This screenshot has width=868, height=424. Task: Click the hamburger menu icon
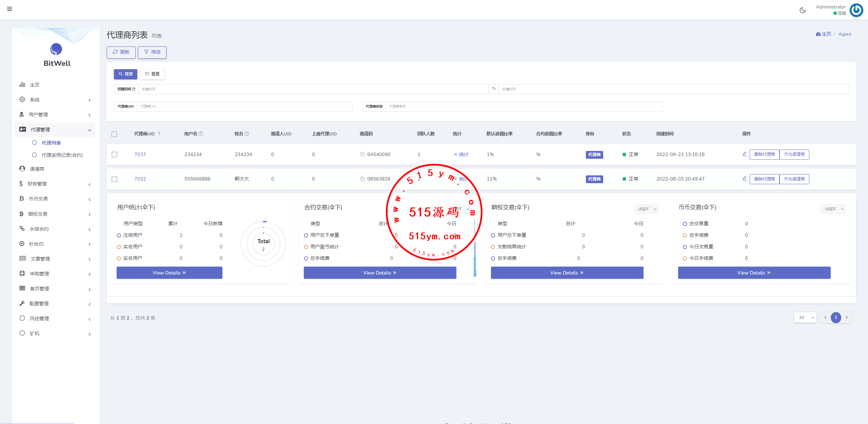(9, 9)
